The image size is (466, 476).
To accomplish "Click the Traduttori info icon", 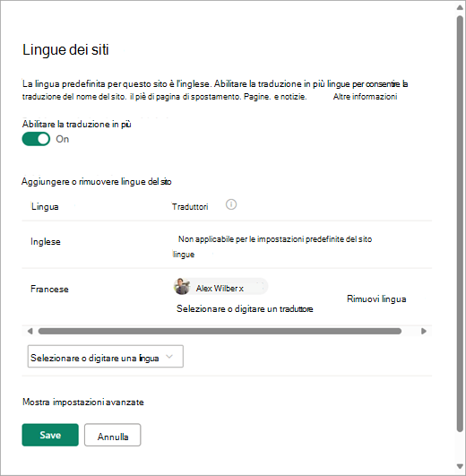I will 231,204.
